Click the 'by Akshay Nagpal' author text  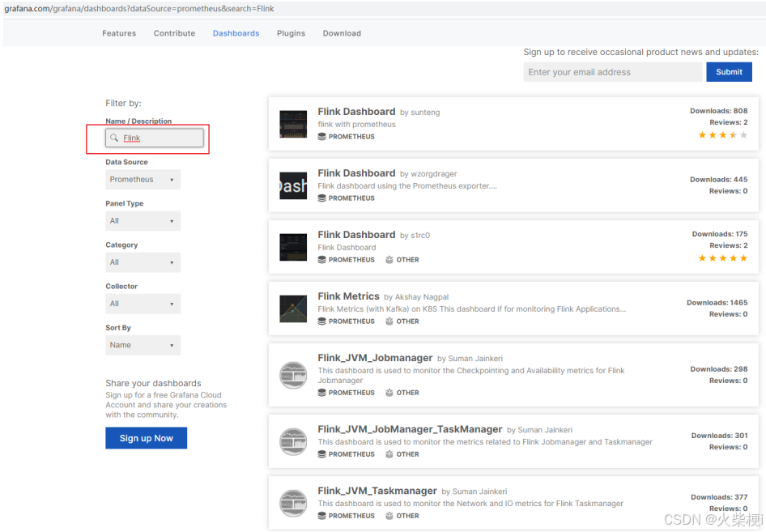pos(416,297)
